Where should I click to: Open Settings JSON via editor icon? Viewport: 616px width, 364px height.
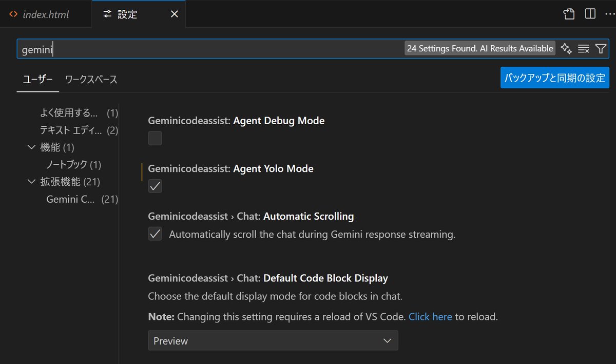pos(568,14)
